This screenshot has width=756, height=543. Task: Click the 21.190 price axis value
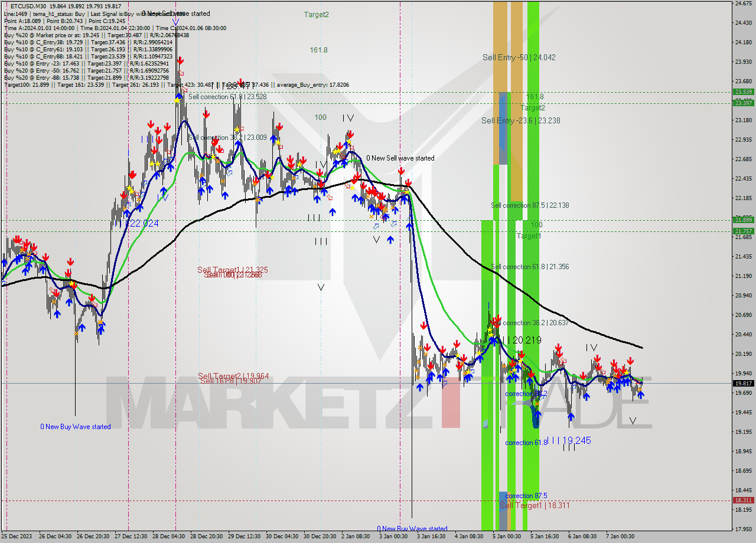click(743, 276)
